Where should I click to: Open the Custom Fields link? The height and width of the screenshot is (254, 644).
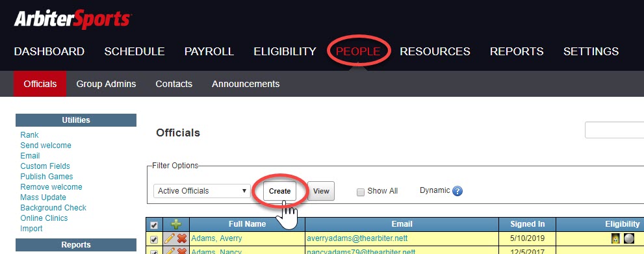[45, 166]
